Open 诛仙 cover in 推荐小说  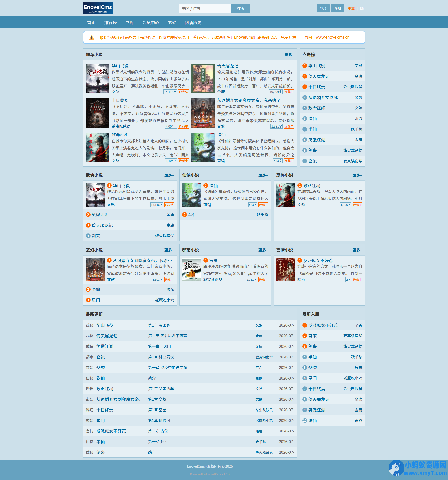click(x=203, y=148)
